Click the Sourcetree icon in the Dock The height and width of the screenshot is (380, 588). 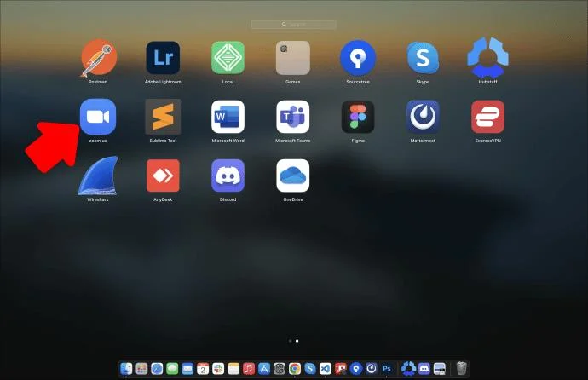point(356,369)
